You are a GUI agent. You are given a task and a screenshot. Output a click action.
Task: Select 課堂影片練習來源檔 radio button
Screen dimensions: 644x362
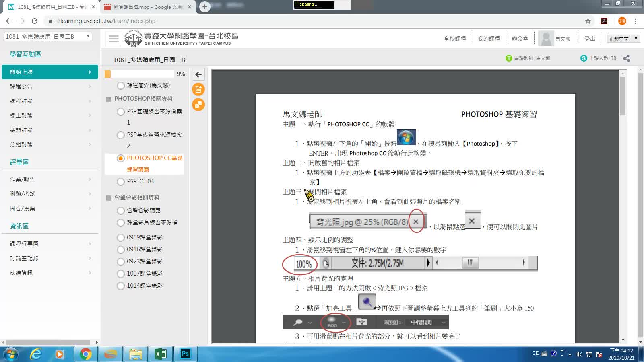click(x=120, y=222)
